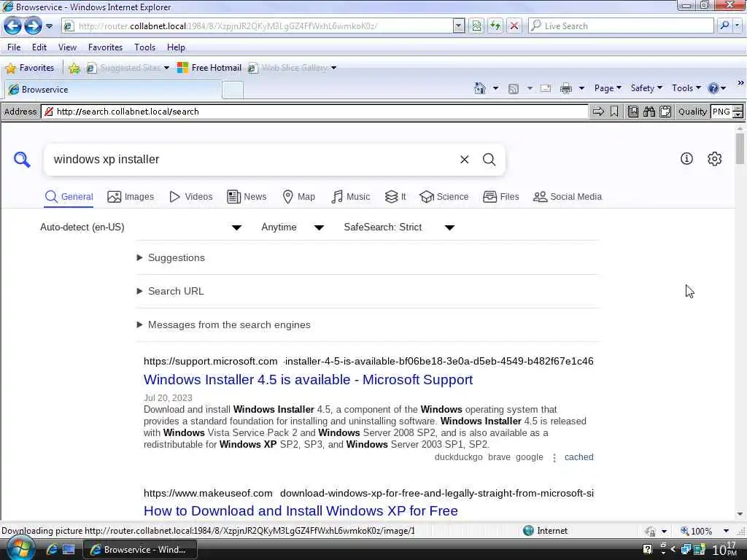Open the Edit menu
Screen dimensions: 747x560
pyautogui.click(x=39, y=47)
